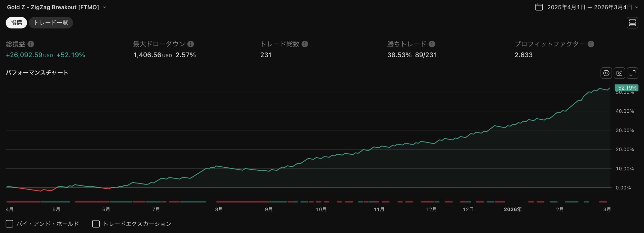Select the 指標 tab
Viewport: 644px width, 233px height.
tap(16, 23)
